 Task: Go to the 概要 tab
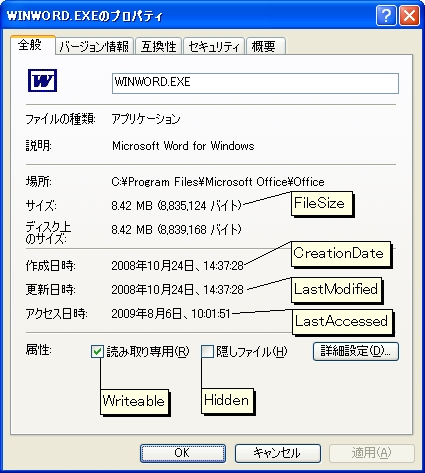[x=266, y=46]
